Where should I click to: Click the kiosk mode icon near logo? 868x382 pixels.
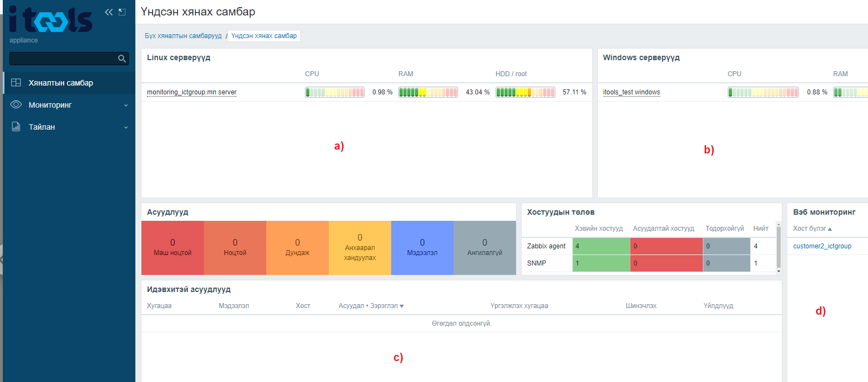(x=122, y=12)
